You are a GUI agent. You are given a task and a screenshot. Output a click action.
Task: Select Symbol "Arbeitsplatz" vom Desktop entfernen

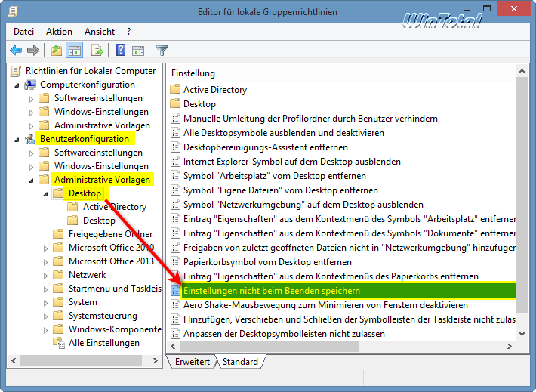(275, 176)
